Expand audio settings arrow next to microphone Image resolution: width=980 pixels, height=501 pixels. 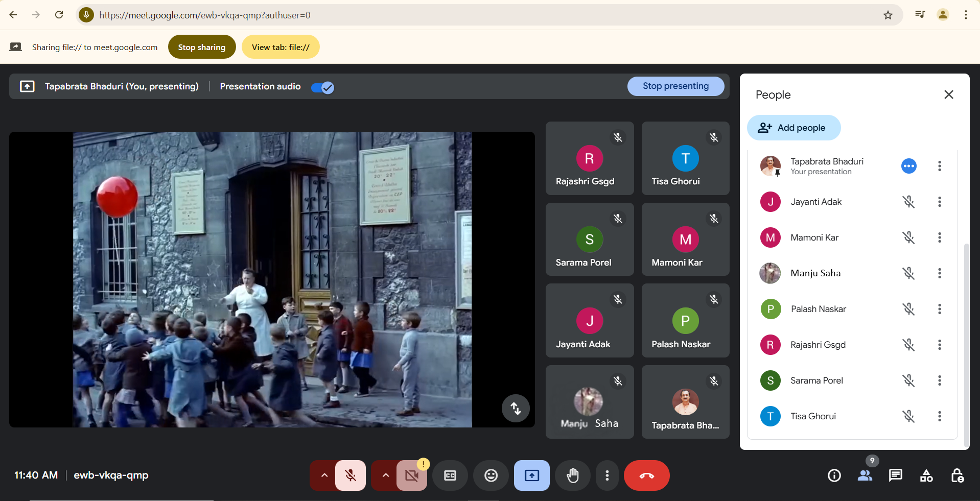coord(324,475)
